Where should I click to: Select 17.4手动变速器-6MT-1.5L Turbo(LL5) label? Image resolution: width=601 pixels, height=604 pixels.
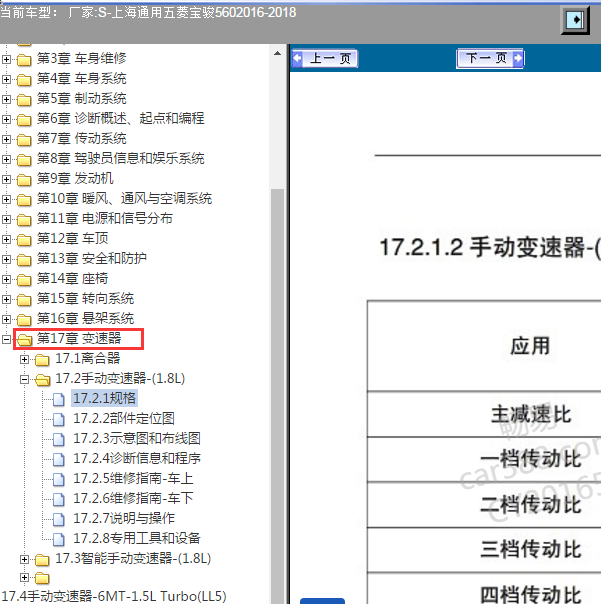(114, 596)
